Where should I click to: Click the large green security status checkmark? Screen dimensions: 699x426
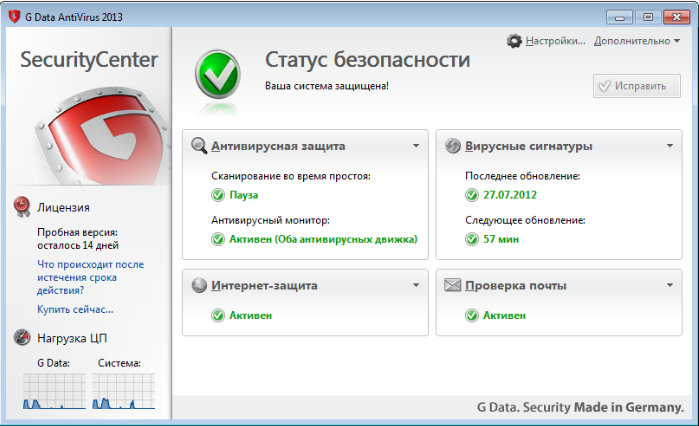pyautogui.click(x=218, y=74)
